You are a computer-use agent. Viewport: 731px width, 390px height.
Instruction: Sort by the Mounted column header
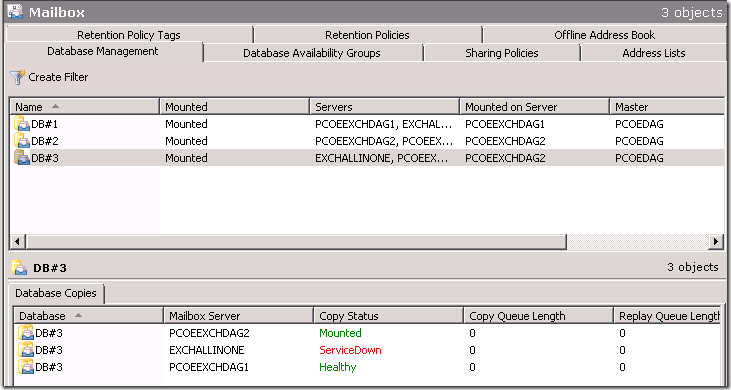coord(235,107)
